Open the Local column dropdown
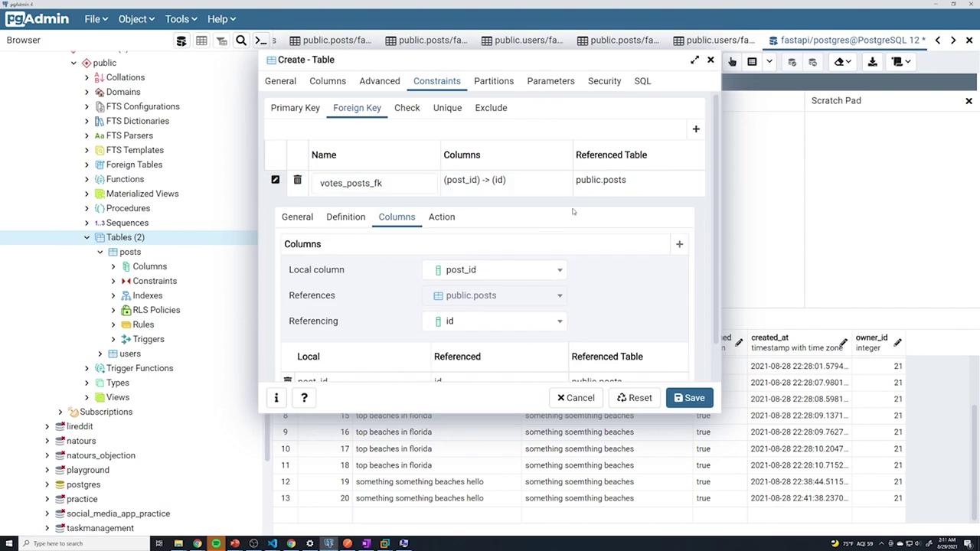This screenshot has height=551, width=980. point(495,270)
